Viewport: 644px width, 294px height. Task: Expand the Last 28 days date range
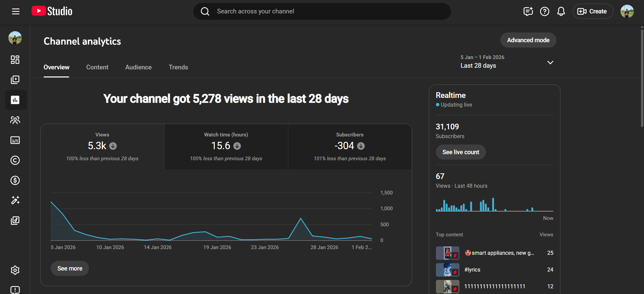coord(507,62)
